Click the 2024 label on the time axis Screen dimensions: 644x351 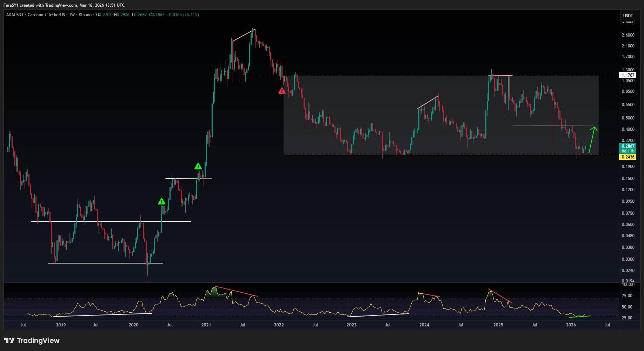click(x=424, y=325)
